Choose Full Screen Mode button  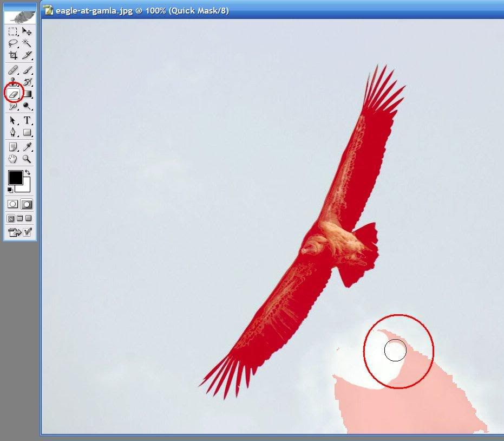click(x=28, y=218)
